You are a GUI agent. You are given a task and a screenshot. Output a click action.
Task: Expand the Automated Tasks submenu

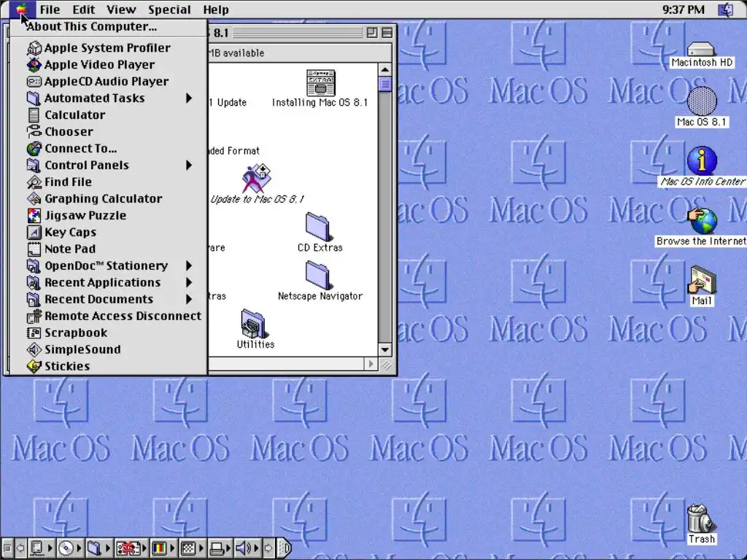[x=109, y=98]
